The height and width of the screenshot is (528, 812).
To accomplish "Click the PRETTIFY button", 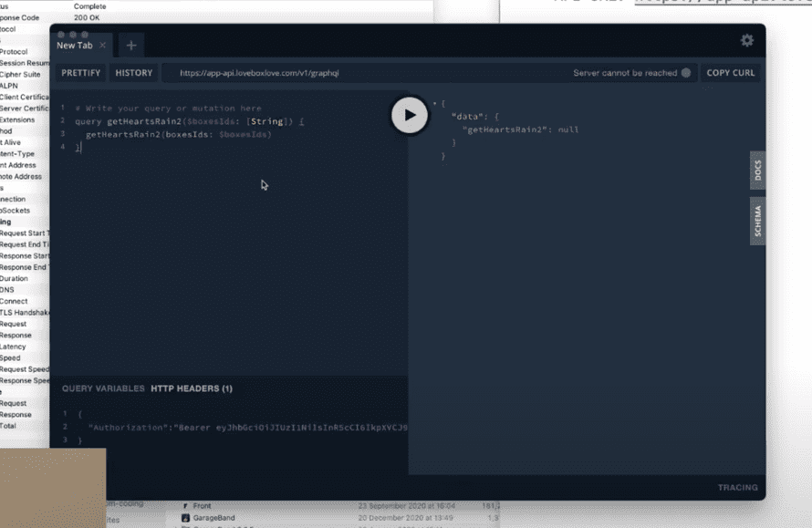I will (x=81, y=73).
